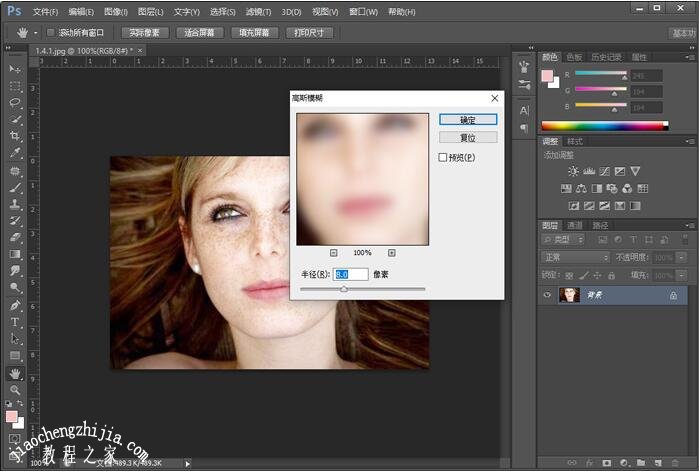Select the Pen tool

[15, 305]
